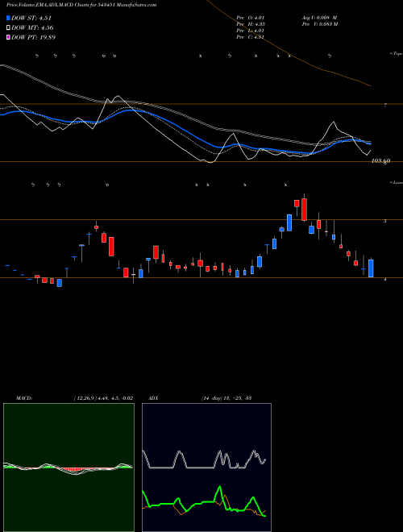Click the white DOW MT legend swatch
This screenshot has height=532, width=403.
pos(9,28)
